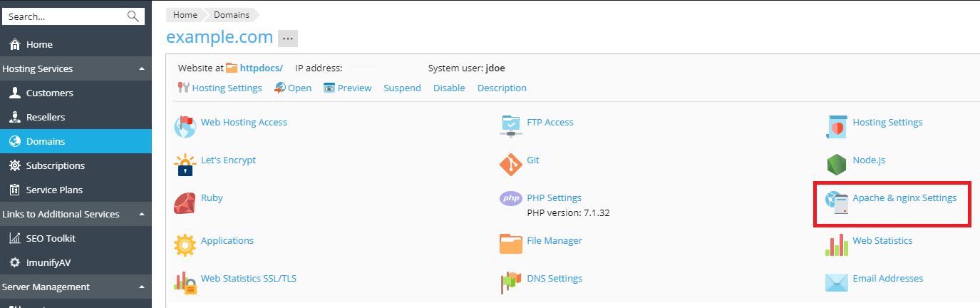The width and height of the screenshot is (980, 308).
Task: Open the example.com ellipsis menu
Action: 288,38
